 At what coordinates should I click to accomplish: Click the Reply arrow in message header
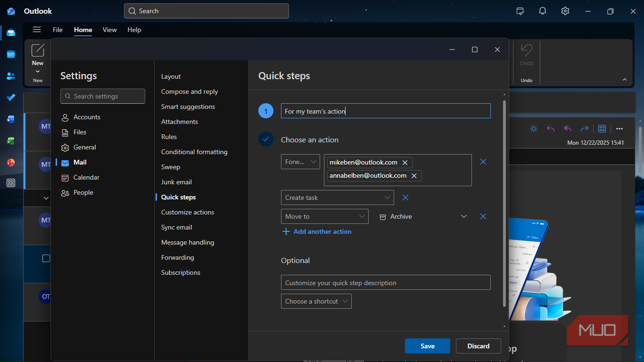[x=551, y=129]
